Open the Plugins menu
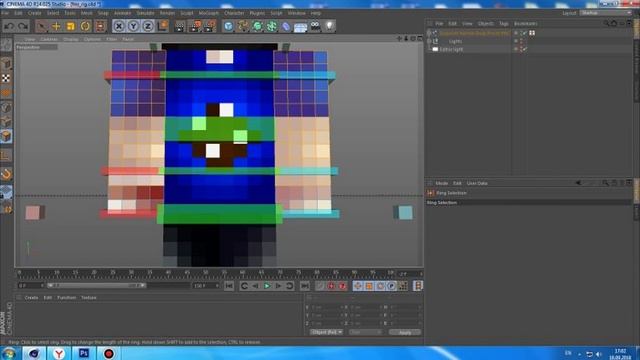Image resolution: width=640 pixels, height=360 pixels. (x=257, y=13)
